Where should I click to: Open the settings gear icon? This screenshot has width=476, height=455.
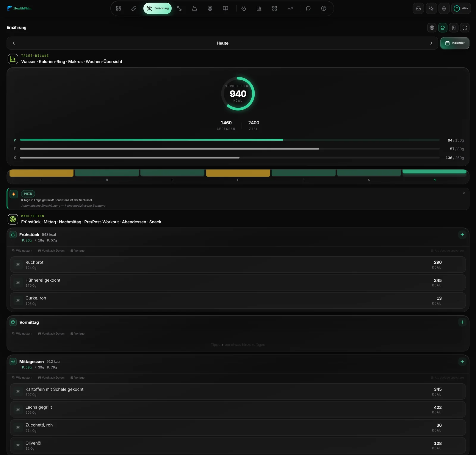click(444, 8)
